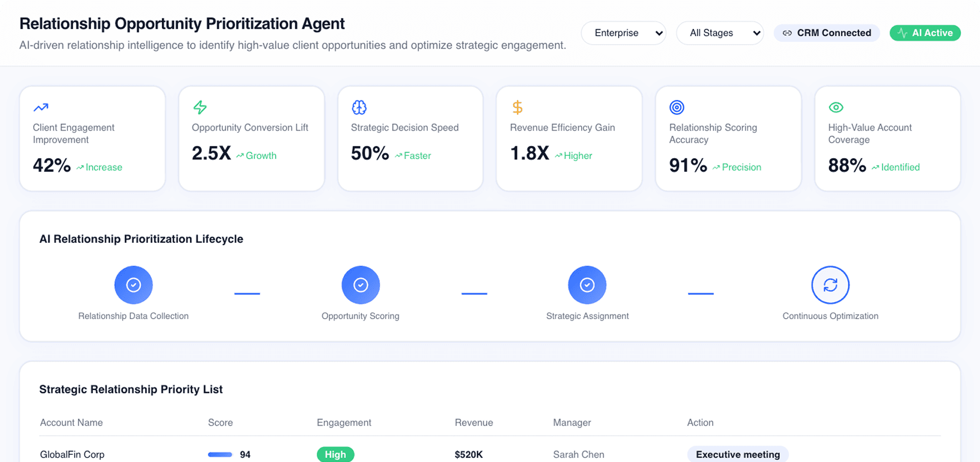This screenshot has width=980, height=462.
Task: Click the Manager column header
Action: click(572, 422)
